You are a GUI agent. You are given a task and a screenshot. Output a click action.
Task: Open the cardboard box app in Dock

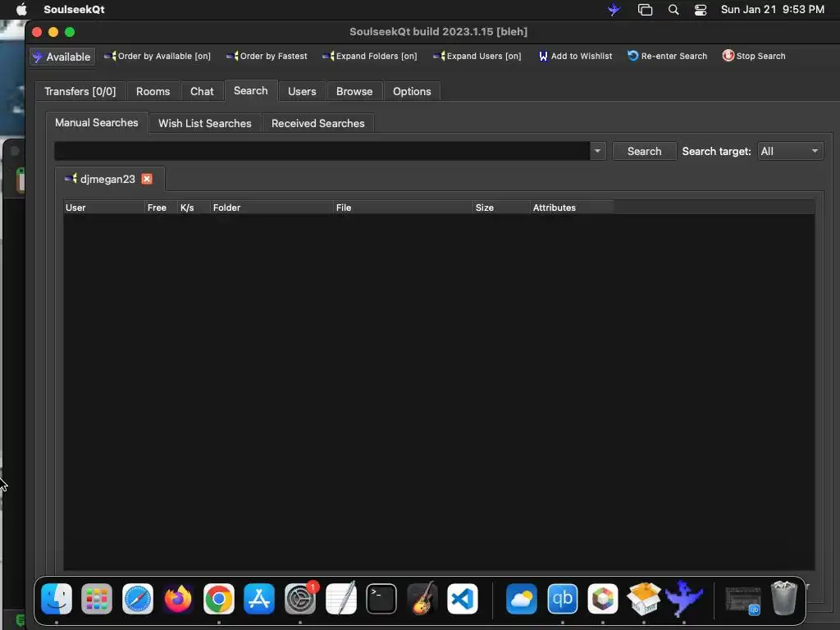[643, 598]
